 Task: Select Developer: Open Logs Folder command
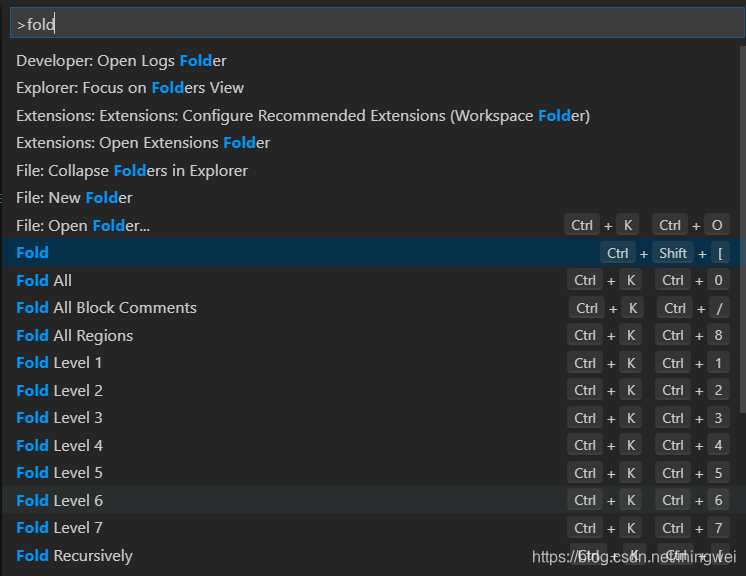click(x=371, y=61)
